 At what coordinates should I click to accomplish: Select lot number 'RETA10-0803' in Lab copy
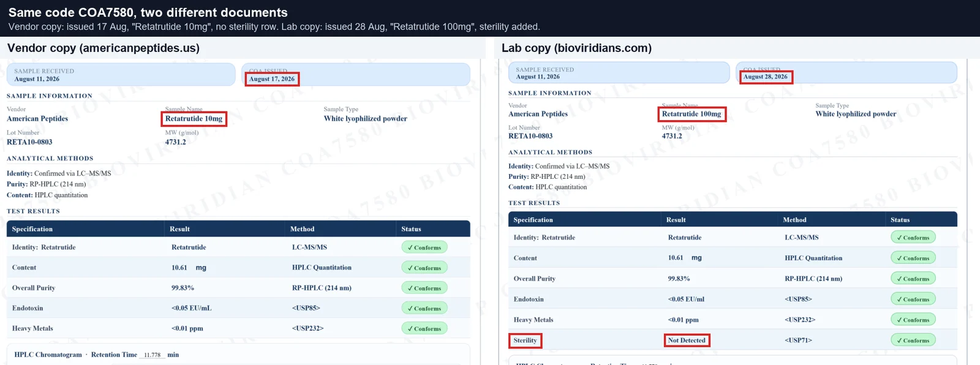tap(530, 136)
